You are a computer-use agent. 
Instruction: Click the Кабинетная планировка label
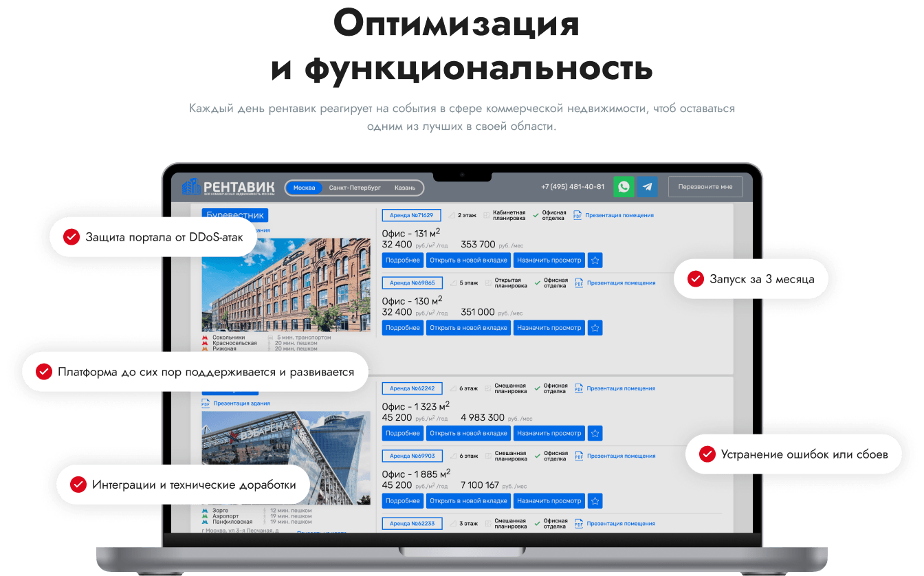509,215
